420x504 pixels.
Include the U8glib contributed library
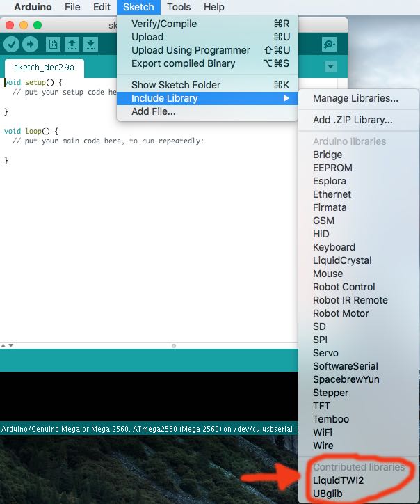click(328, 494)
